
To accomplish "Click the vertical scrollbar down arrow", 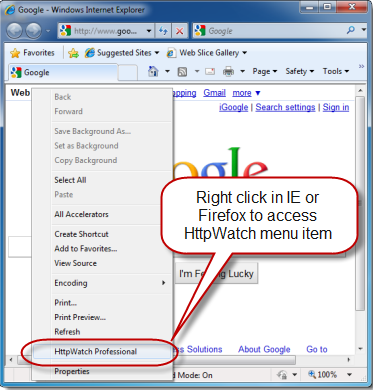I will point(360,349).
